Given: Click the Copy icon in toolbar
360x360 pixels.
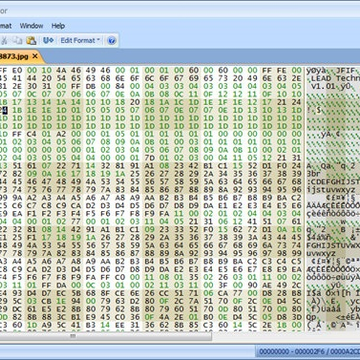Looking at the screenshot, I should point(17,41).
